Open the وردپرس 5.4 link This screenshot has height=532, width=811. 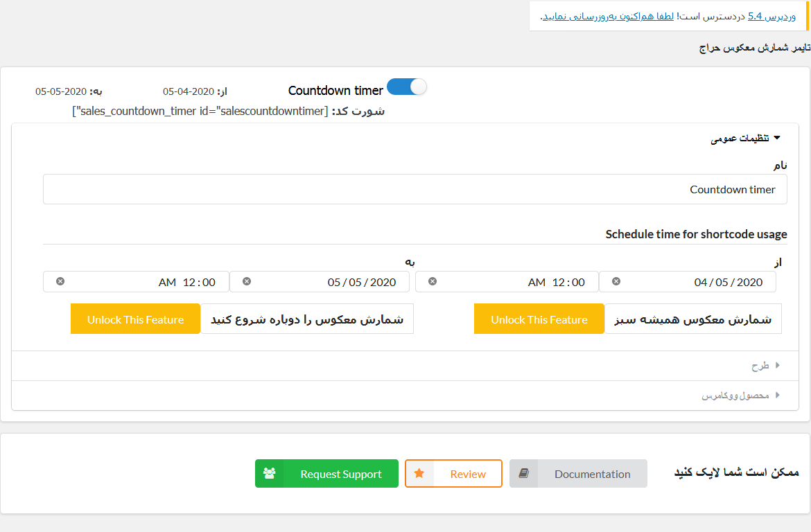[771, 16]
